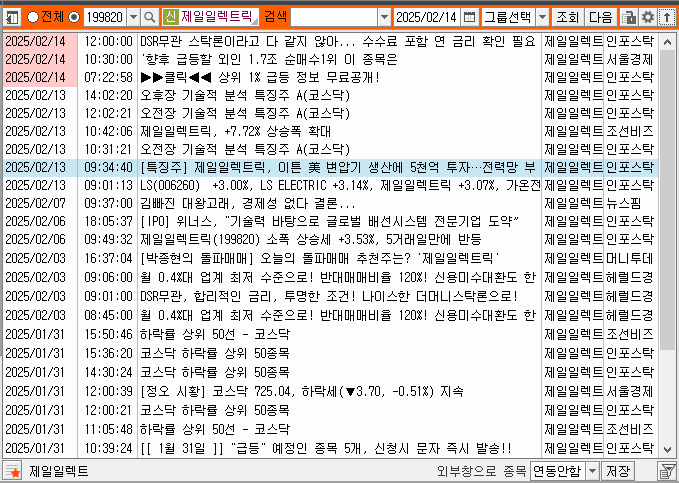679x483 pixels.
Task: Open news '[정오 시황] 코스닥 725.04, 하락세'
Action: tap(301, 392)
